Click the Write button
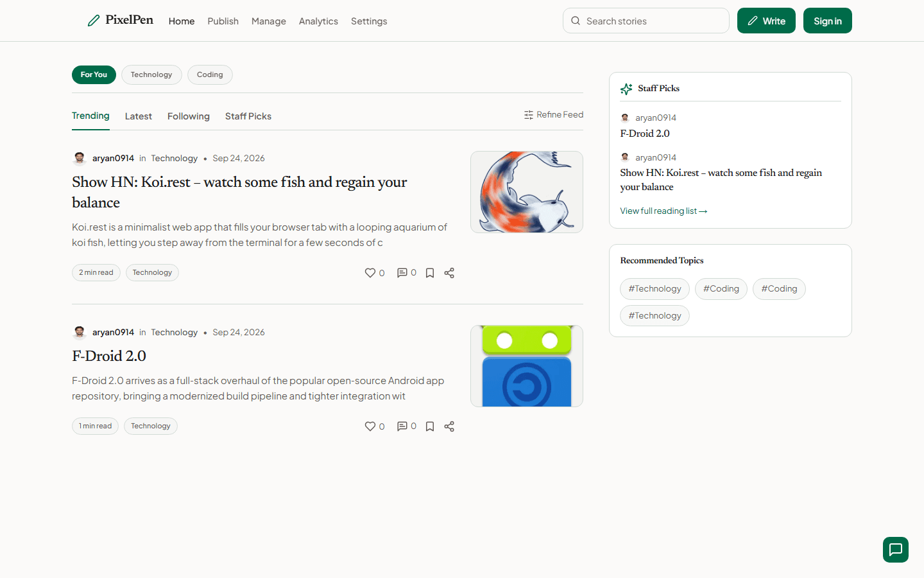924x578 pixels. (x=766, y=21)
